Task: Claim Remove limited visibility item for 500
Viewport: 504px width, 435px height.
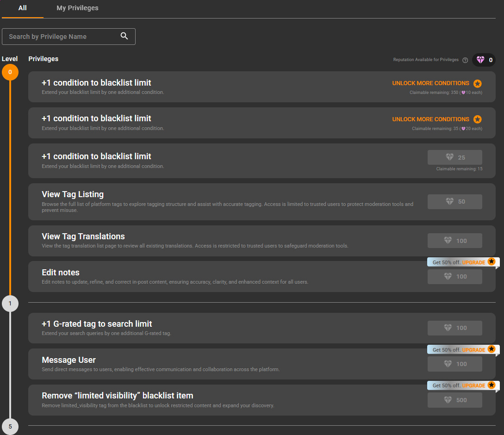Action: click(x=455, y=400)
